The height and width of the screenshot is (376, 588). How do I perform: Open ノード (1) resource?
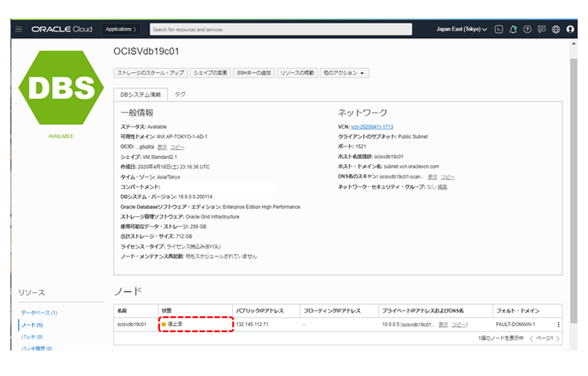(x=32, y=325)
